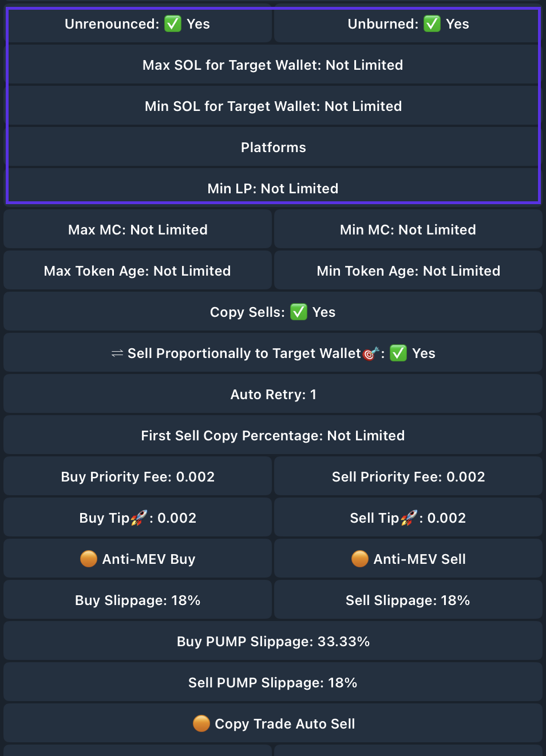Open the Platforms selection
Image resolution: width=546 pixels, height=756 pixels.
click(x=273, y=148)
